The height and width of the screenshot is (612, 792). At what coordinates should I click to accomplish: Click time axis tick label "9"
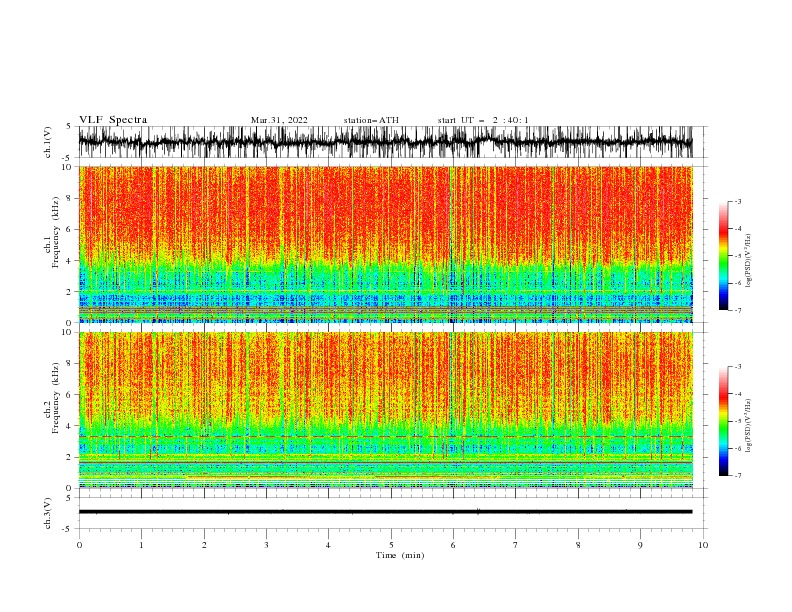640,545
